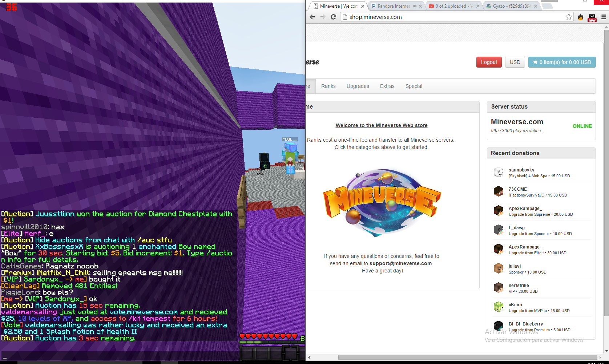Click 73CCME's avatar icon

click(499, 191)
